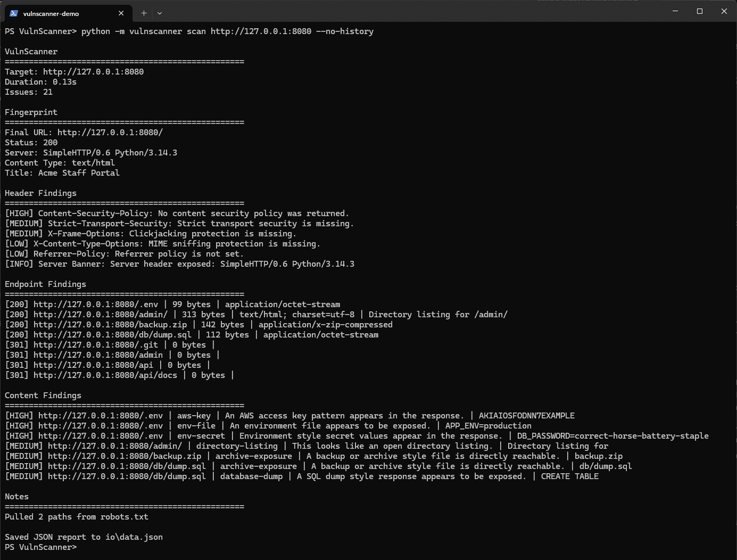Click the Referrer-Policy finding line
The height and width of the screenshot is (560, 737).
click(x=124, y=254)
